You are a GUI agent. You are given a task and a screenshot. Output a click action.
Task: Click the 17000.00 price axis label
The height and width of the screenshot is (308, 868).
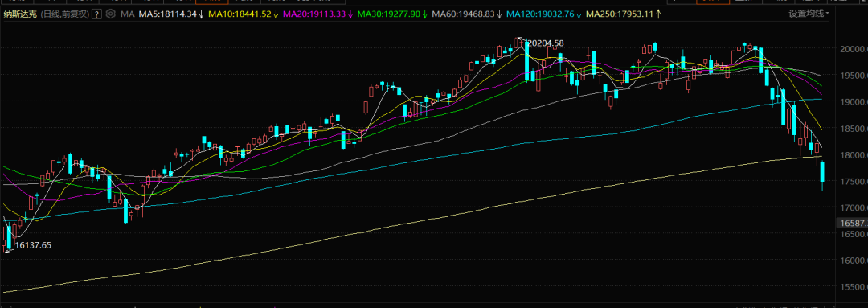click(854, 207)
